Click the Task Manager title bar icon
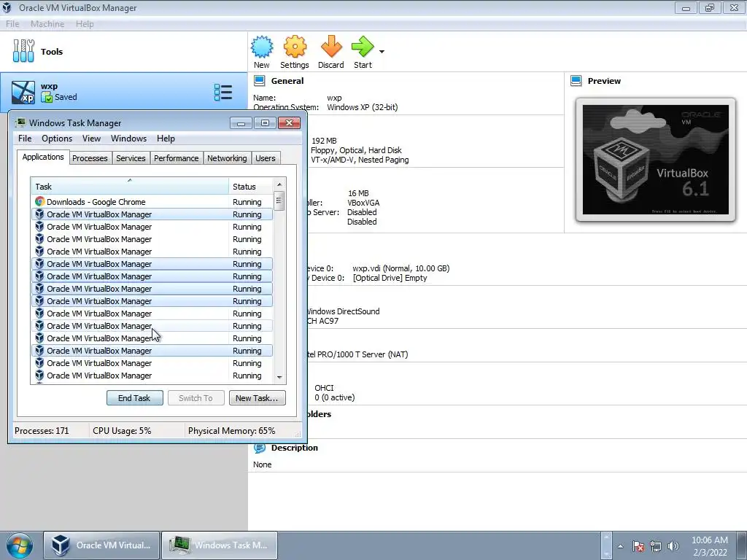This screenshot has height=560, width=747. click(20, 122)
